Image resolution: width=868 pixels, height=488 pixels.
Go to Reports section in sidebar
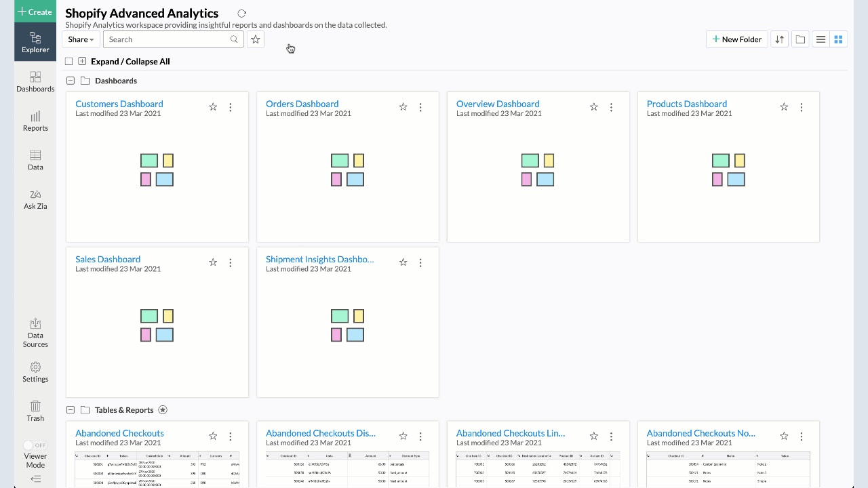35,121
